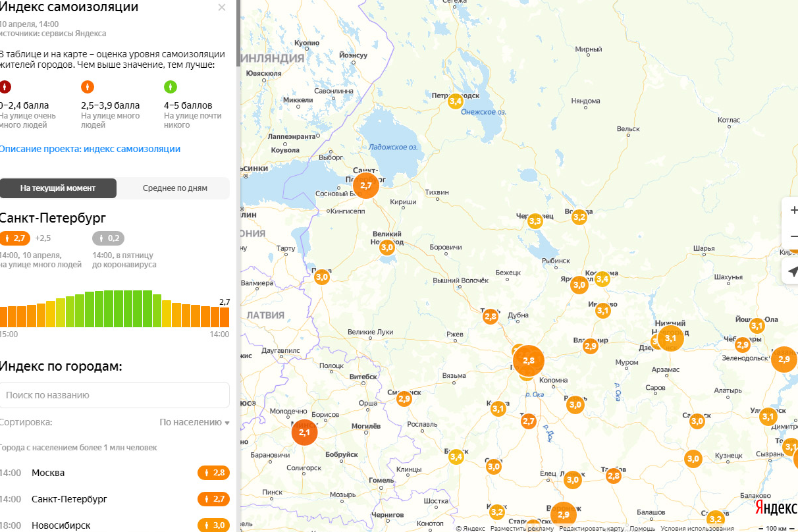Click the 3,4 marker at Кострома

coord(602,279)
